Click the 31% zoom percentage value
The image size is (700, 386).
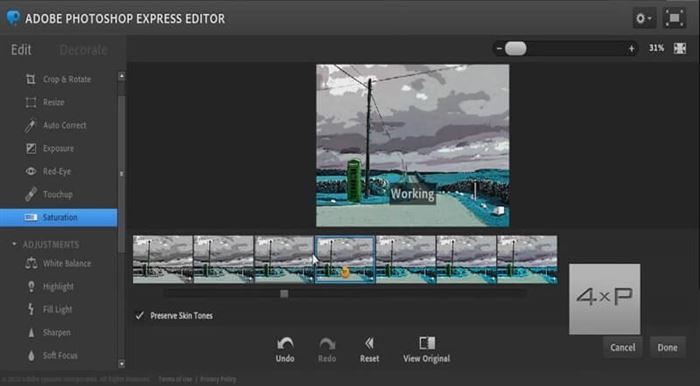tap(656, 48)
